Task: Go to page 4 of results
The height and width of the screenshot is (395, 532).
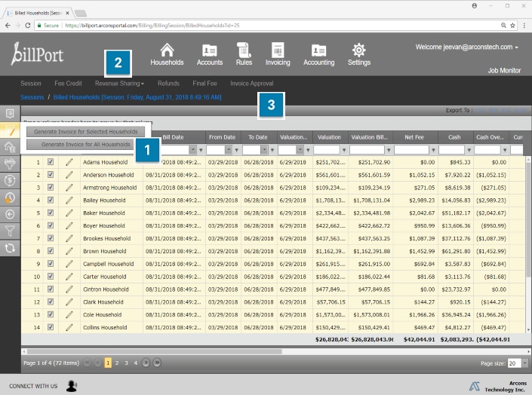Action: pos(135,363)
